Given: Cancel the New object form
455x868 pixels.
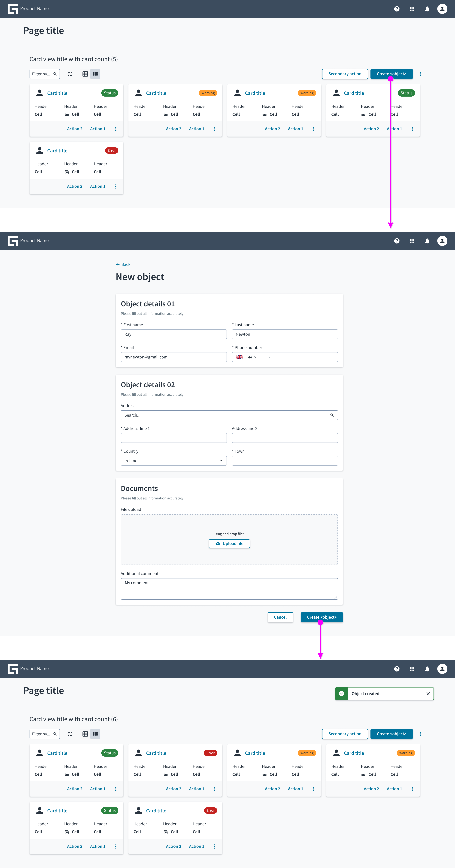Looking at the screenshot, I should tap(280, 617).
